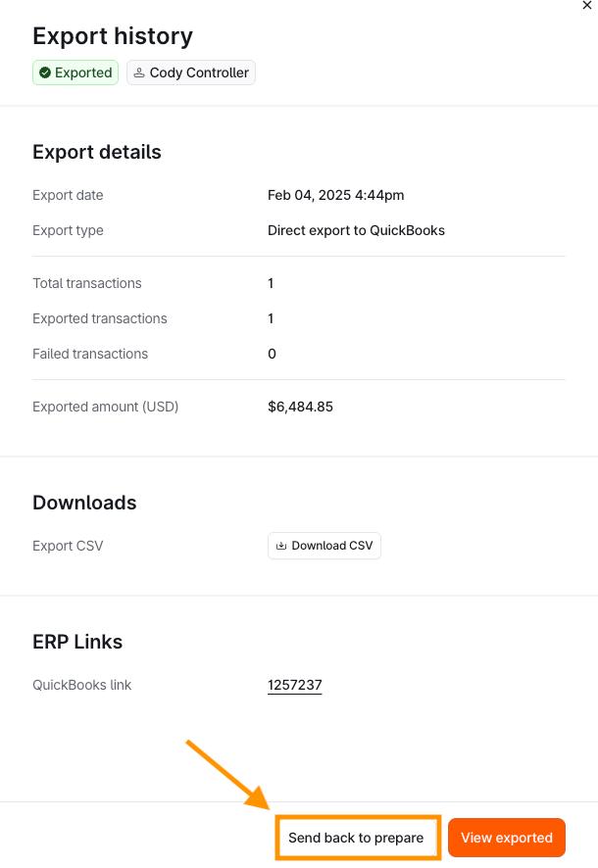Click Send back to prepare

[x=356, y=838]
